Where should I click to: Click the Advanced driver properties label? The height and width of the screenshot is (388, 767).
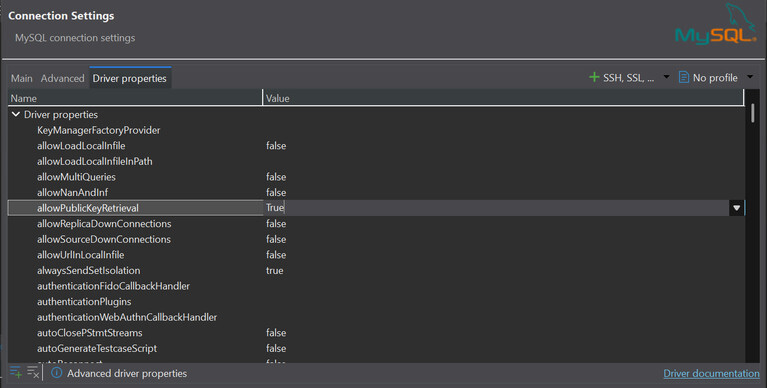pos(127,373)
